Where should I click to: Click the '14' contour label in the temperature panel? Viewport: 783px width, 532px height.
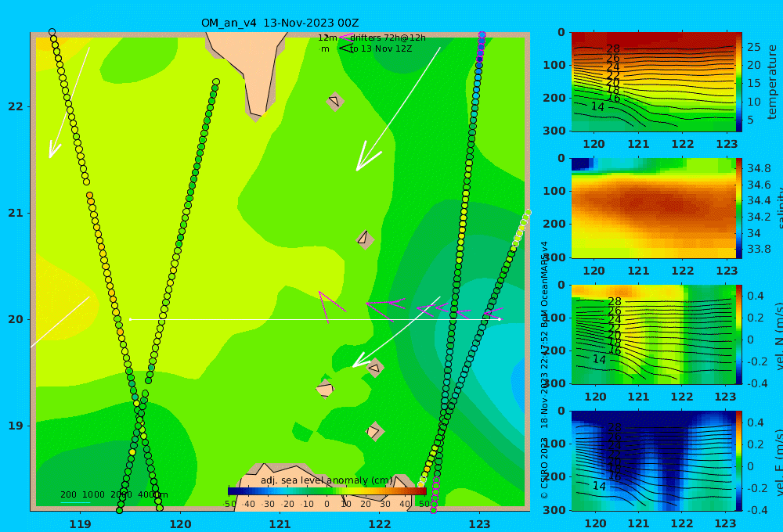(597, 107)
